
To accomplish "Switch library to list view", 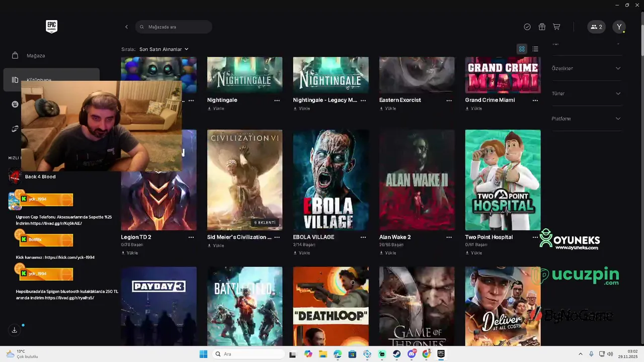I will 535,49.
